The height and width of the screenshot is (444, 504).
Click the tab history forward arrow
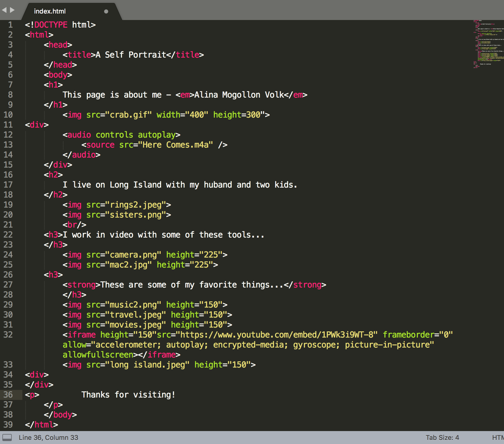12,10
